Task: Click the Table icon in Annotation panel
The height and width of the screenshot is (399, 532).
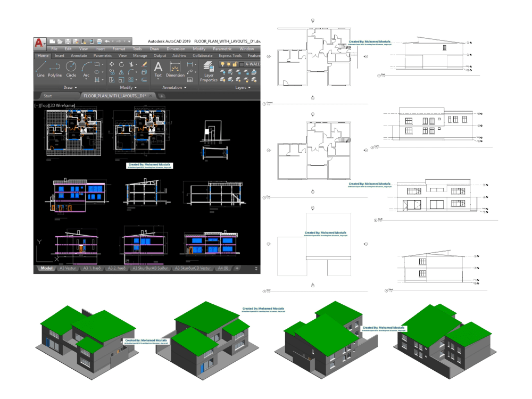Action: (190, 80)
